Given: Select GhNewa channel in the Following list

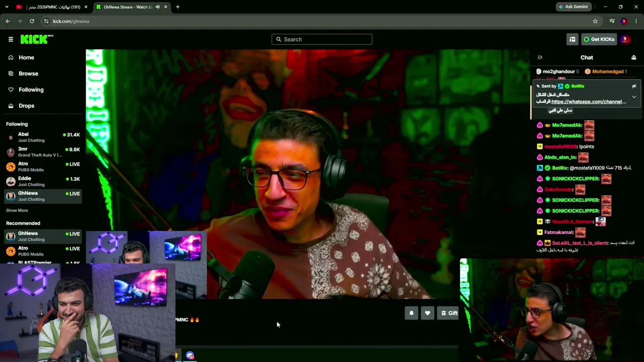Looking at the screenshot, I should 43,196.
